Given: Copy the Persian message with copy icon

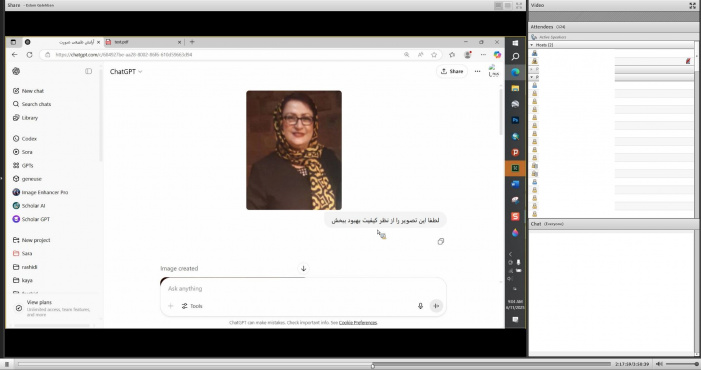Looking at the screenshot, I should 441,242.
